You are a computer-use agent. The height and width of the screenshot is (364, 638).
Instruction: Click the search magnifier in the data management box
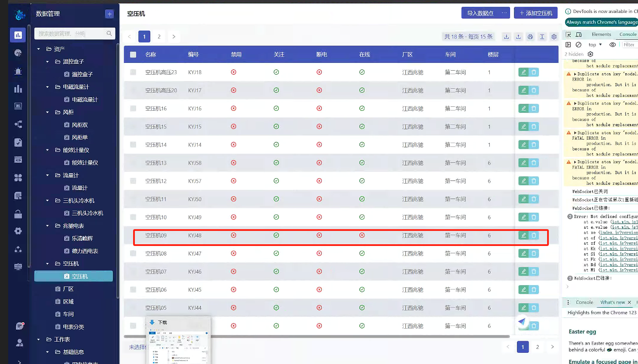(x=109, y=33)
